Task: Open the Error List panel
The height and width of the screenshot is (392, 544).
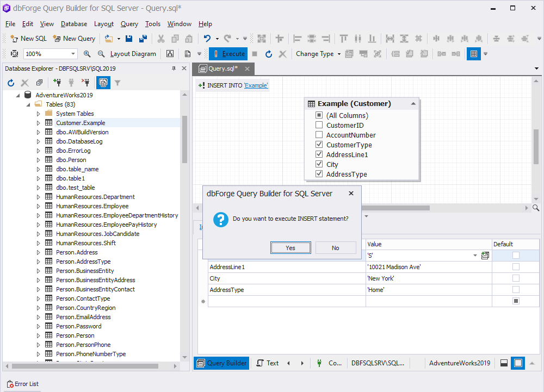Action: [22, 384]
